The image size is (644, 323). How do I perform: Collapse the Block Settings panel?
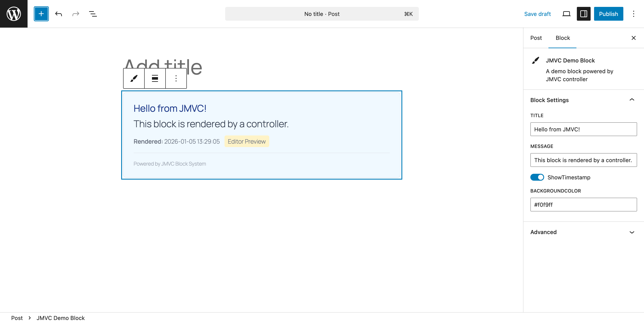point(584,100)
